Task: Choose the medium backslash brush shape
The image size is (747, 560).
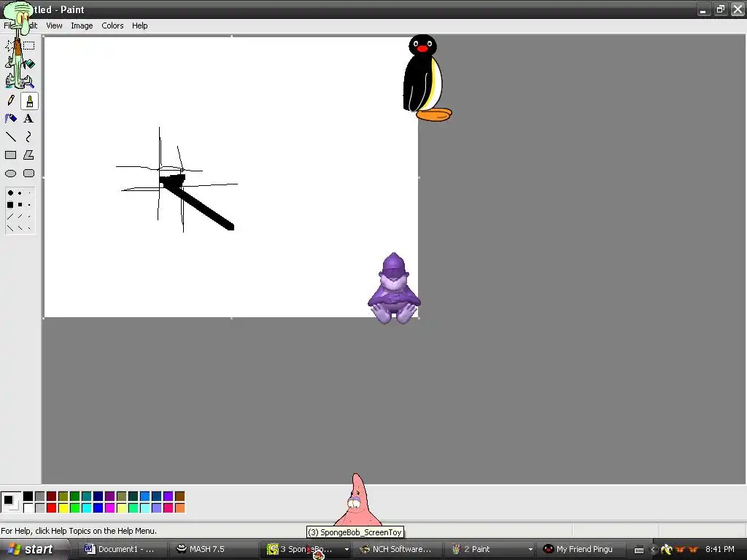Action: (20, 227)
